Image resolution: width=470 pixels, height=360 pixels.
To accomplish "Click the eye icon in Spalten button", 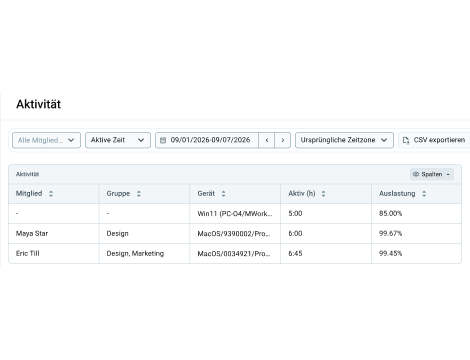I will click(416, 174).
